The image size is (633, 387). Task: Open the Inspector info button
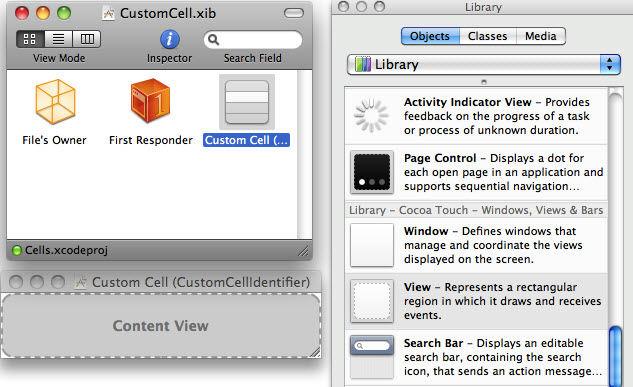click(x=170, y=40)
